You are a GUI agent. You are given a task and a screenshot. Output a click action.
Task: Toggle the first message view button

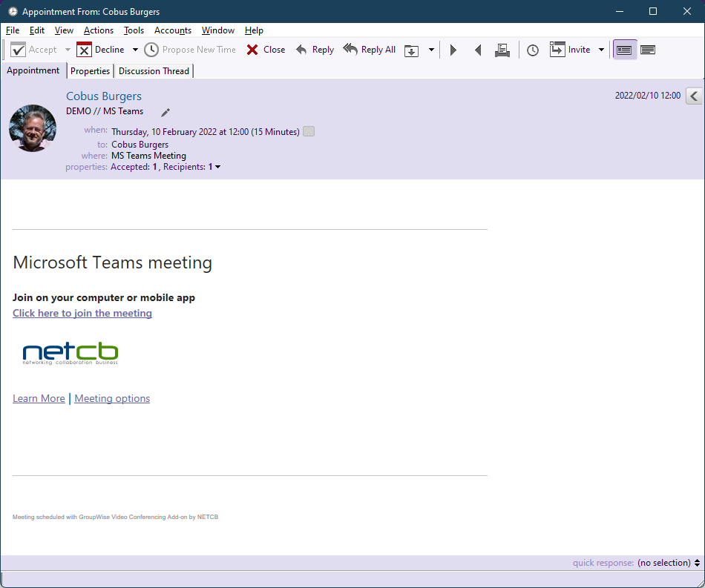coord(624,50)
